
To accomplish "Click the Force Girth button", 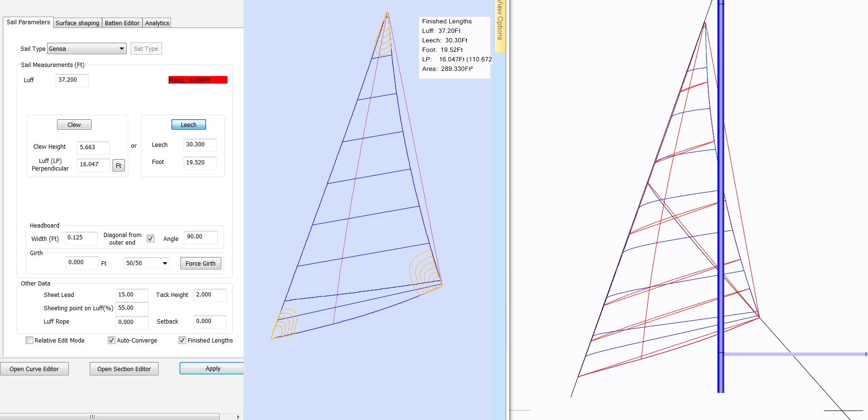I will [x=200, y=263].
